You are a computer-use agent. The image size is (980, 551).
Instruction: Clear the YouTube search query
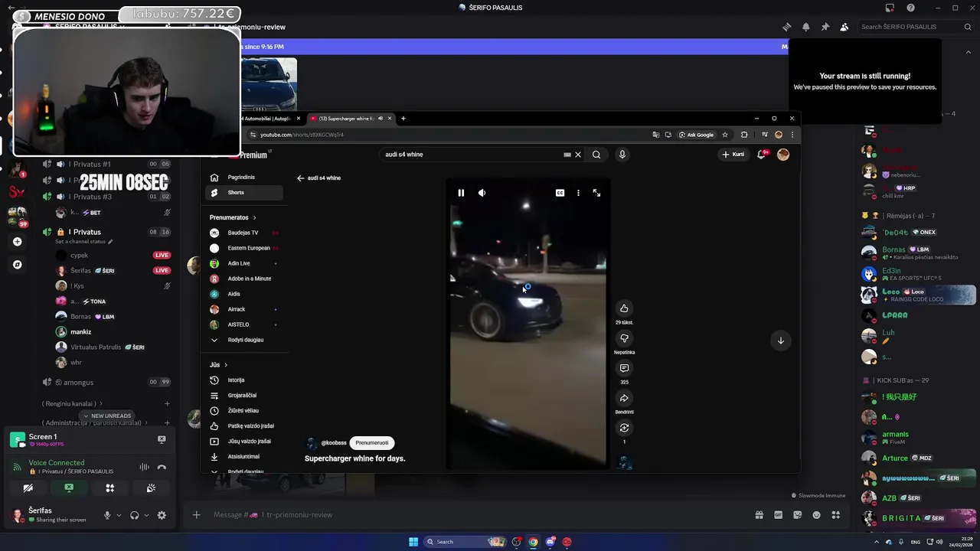[x=578, y=155]
